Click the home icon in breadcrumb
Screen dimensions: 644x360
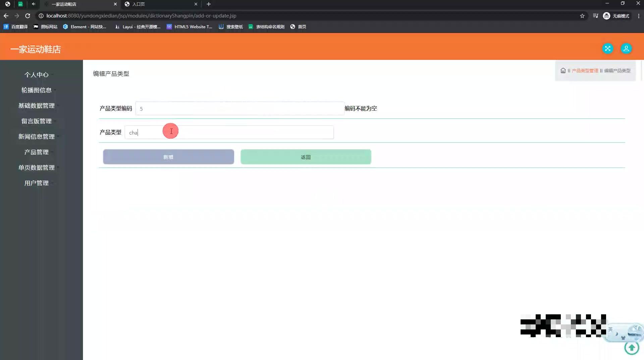click(563, 71)
